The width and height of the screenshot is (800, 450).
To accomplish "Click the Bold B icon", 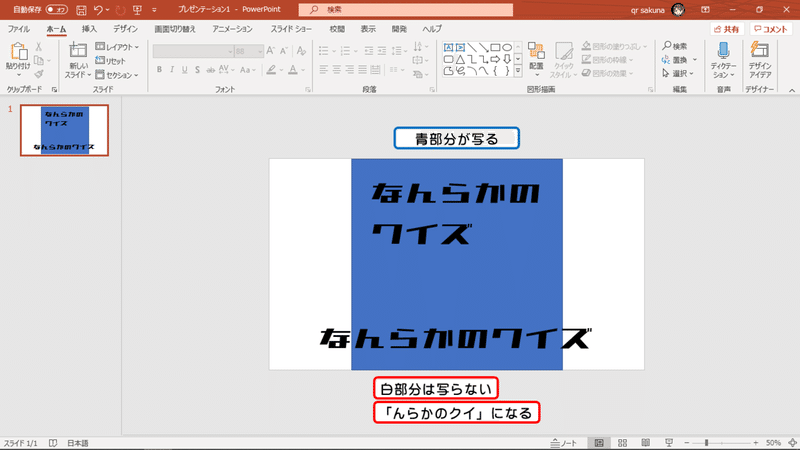I will click(159, 69).
